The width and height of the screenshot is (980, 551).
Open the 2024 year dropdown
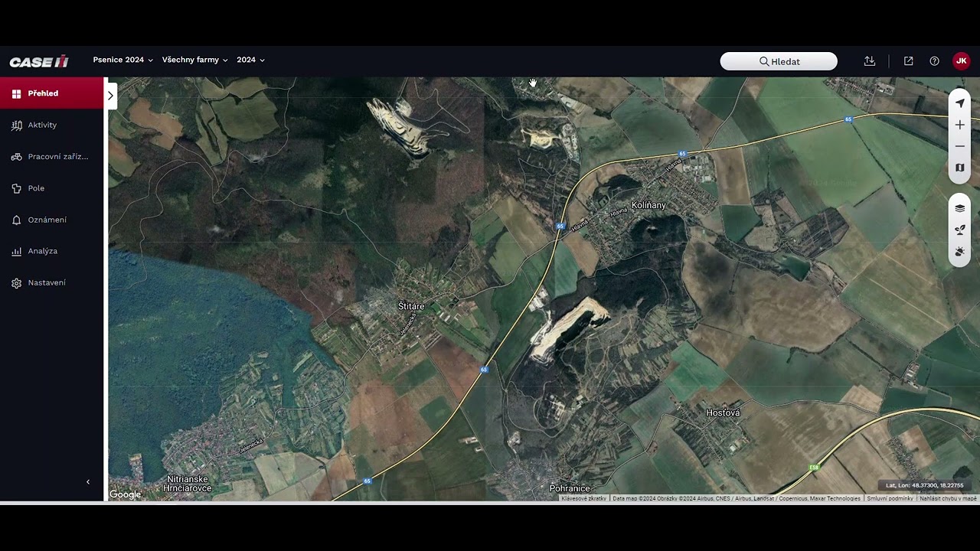coord(250,60)
